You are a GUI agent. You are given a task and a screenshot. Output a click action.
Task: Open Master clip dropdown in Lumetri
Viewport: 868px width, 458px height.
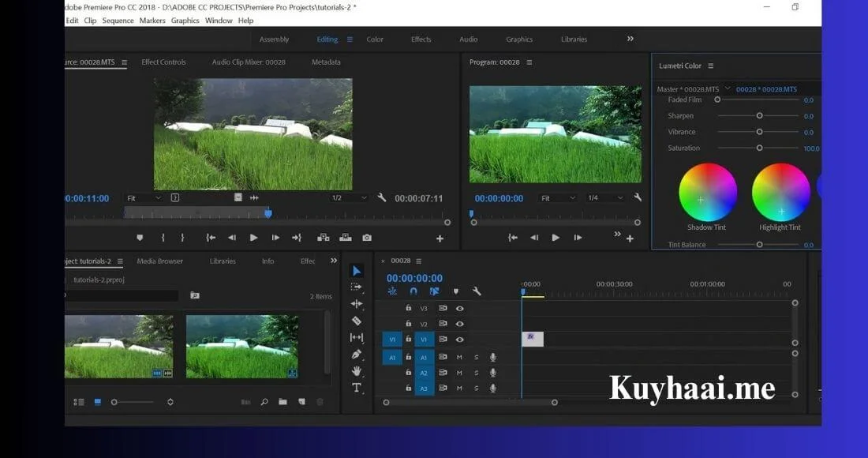pyautogui.click(x=728, y=88)
